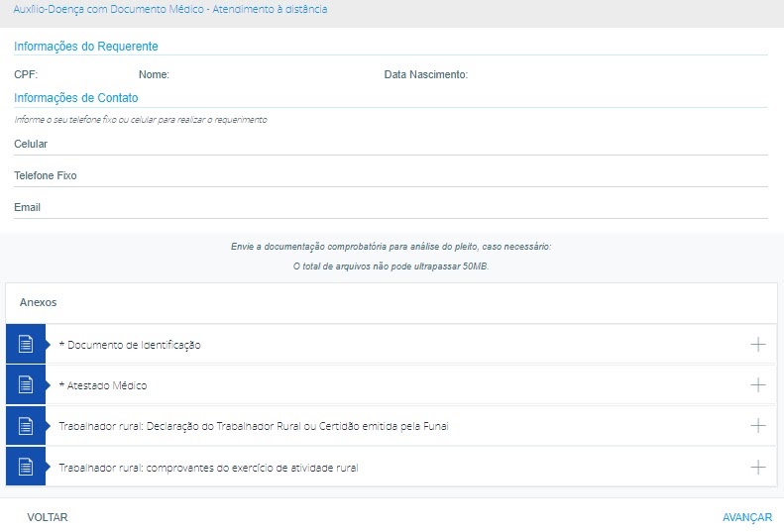Click into the Telefone Fixo field

pos(391,176)
